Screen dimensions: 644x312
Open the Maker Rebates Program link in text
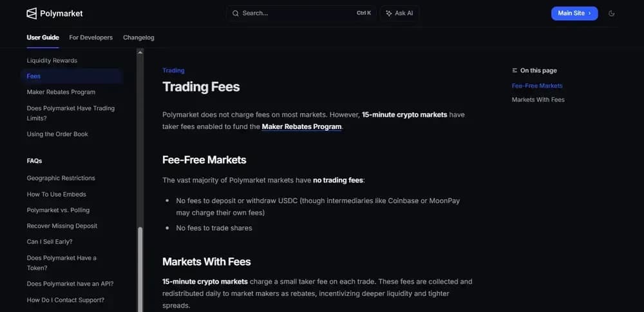[301, 127]
